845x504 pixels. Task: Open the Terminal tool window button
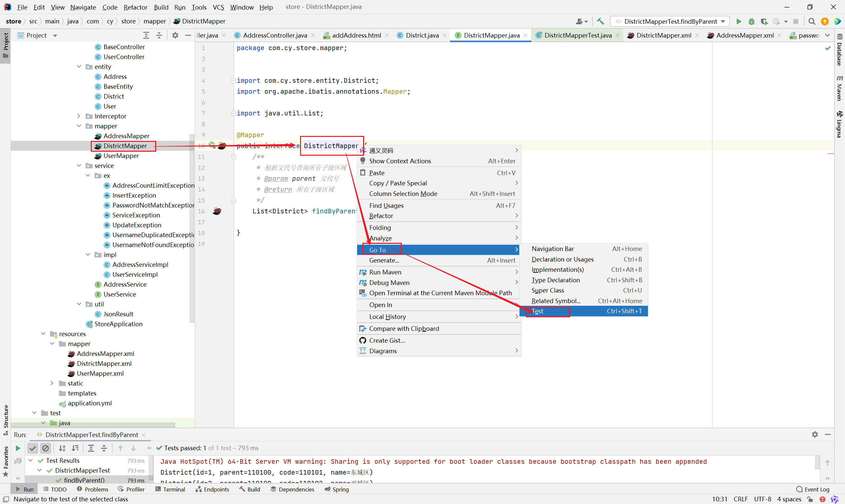pyautogui.click(x=170, y=489)
